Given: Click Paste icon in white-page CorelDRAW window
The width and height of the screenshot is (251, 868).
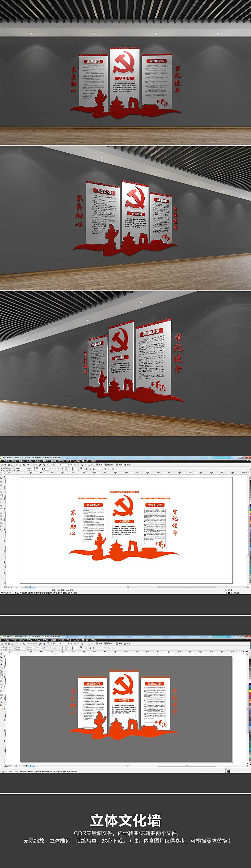Looking at the screenshot, I should click(24, 465).
